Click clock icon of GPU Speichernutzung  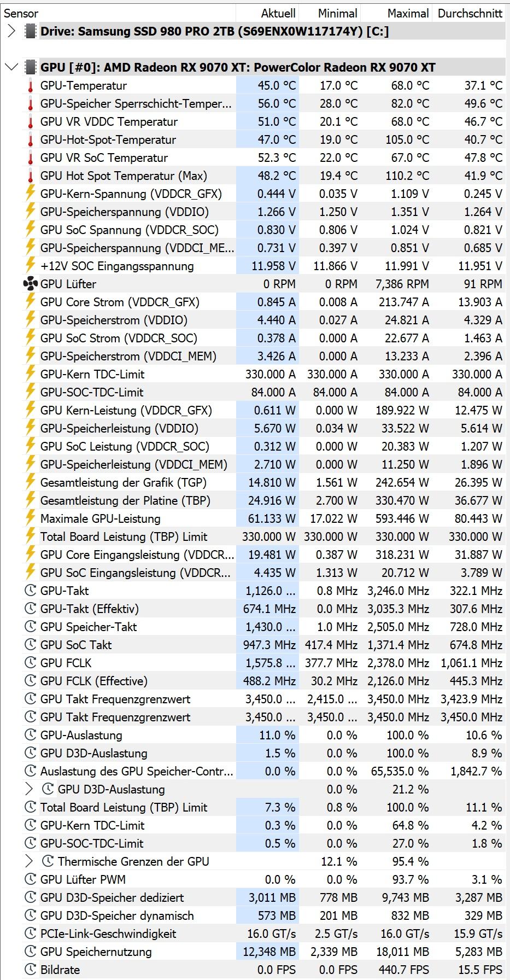[31, 952]
